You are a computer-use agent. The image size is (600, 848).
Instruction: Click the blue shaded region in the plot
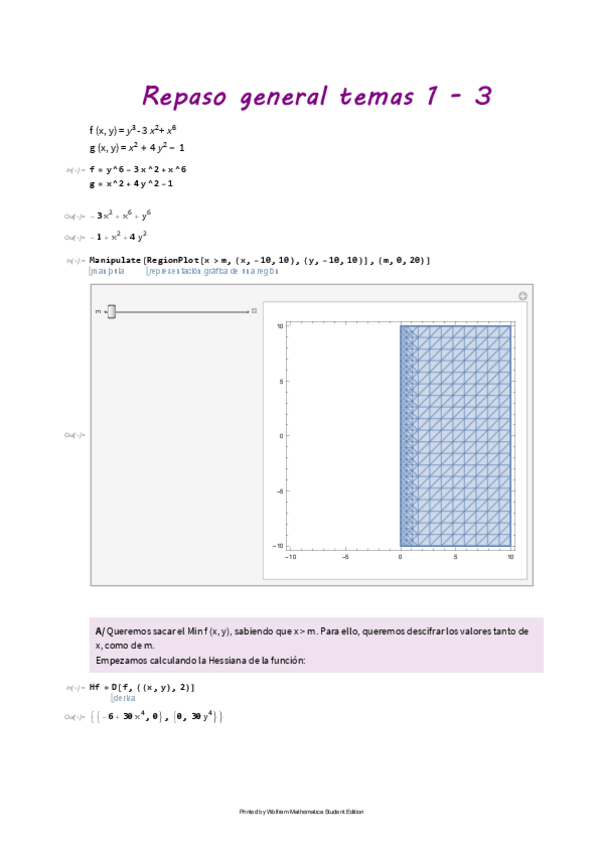point(460,435)
